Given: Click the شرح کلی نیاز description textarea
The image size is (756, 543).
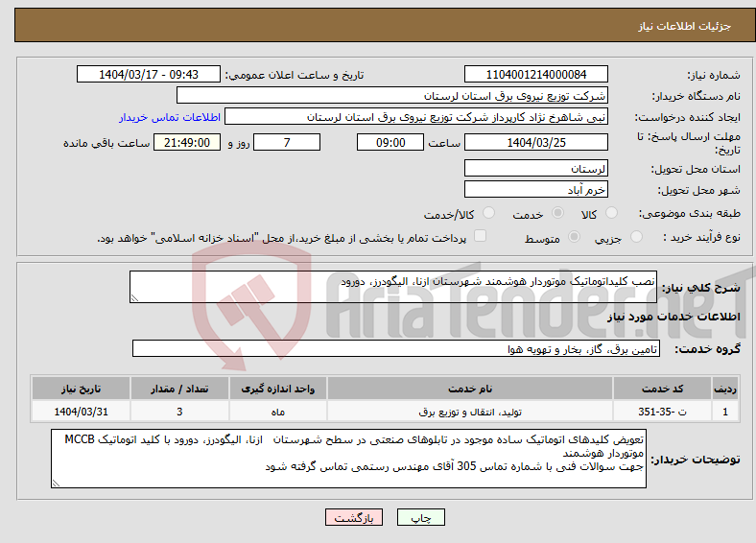Looking at the screenshot, I should [x=393, y=287].
